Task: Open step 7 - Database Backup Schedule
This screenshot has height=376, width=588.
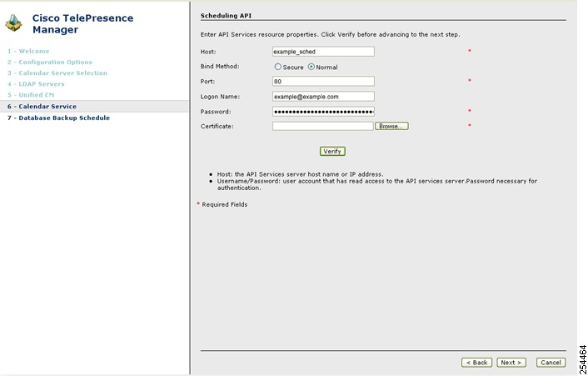Action: 58,118
